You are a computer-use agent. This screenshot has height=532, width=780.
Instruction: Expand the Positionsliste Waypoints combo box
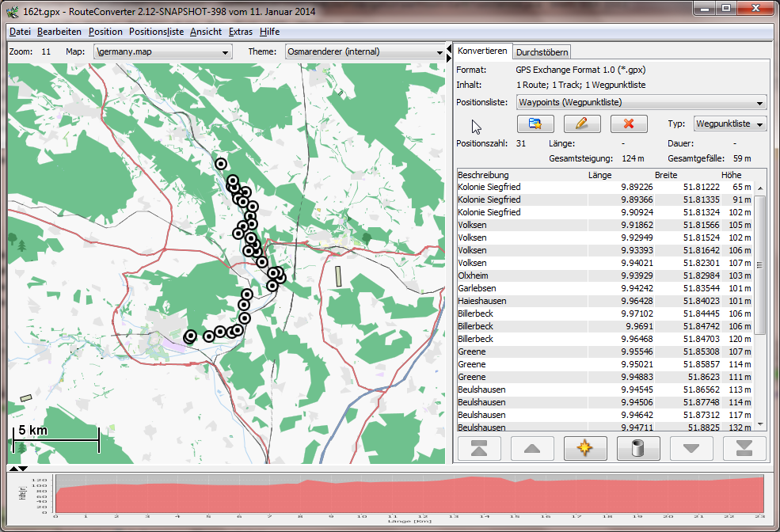[641, 102]
